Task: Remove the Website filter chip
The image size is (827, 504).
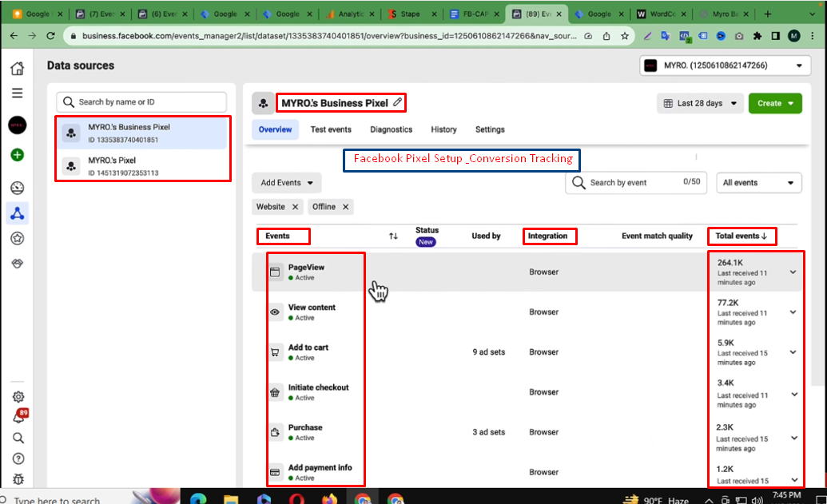Action: [296, 207]
